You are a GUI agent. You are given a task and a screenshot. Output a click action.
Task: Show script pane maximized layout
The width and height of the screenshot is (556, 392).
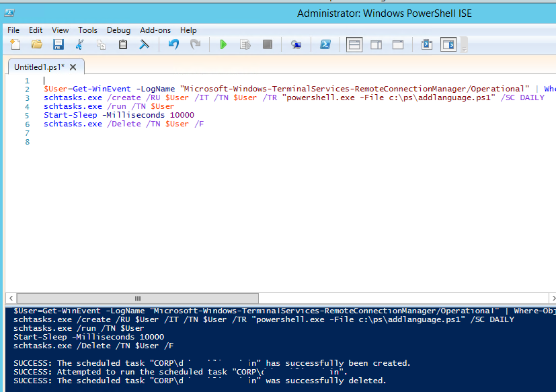398,44
